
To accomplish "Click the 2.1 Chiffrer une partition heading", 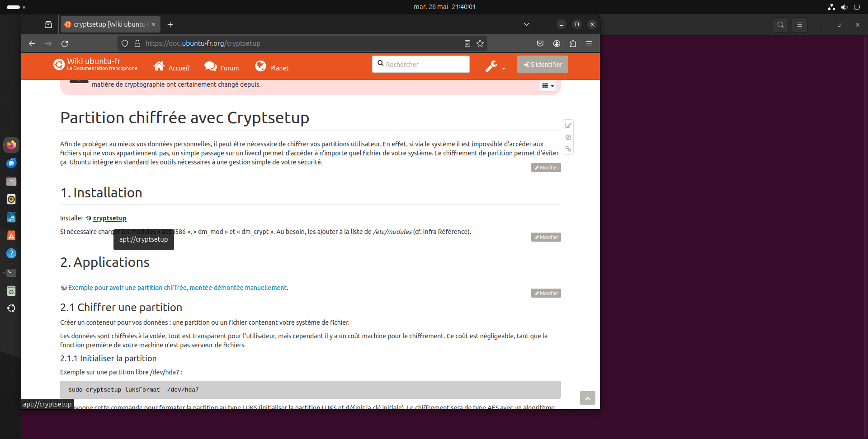I will coord(121,308).
